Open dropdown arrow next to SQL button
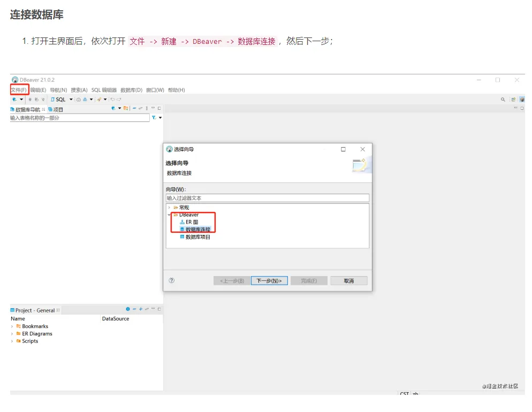This screenshot has height=412, width=532. [71, 100]
